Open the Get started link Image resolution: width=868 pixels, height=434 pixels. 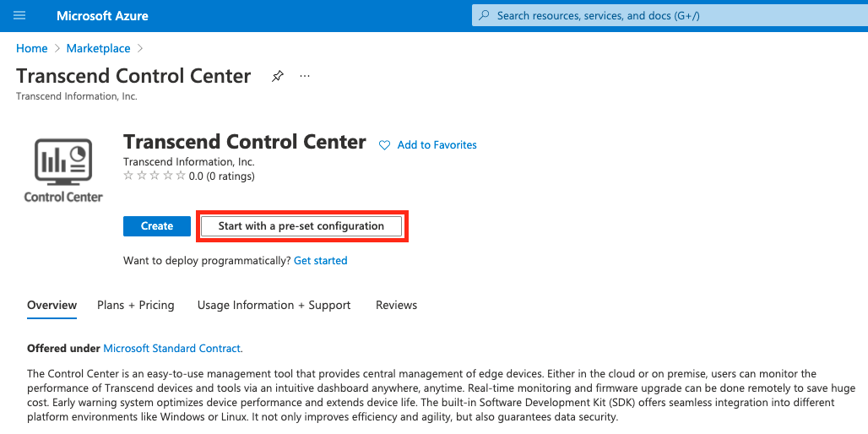321,260
